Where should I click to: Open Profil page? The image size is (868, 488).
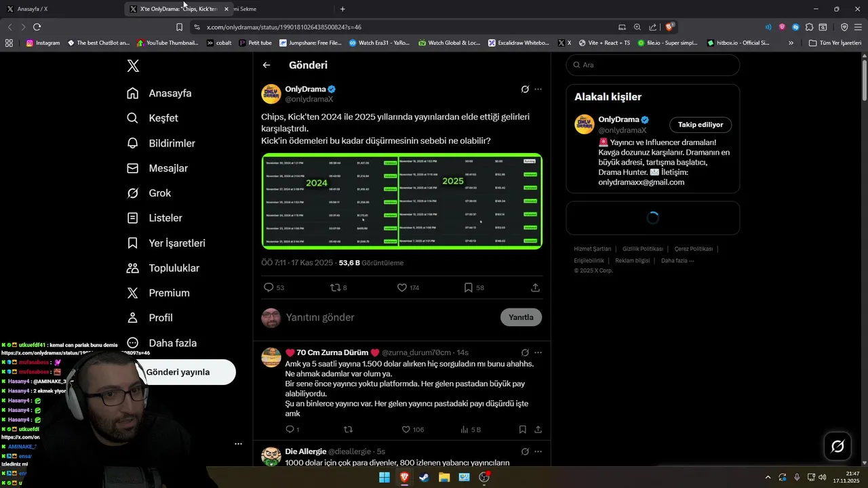pyautogui.click(x=150, y=318)
